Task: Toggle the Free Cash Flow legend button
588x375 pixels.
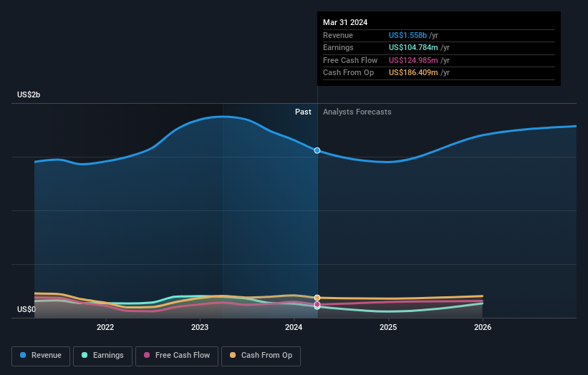Action: click(177, 356)
